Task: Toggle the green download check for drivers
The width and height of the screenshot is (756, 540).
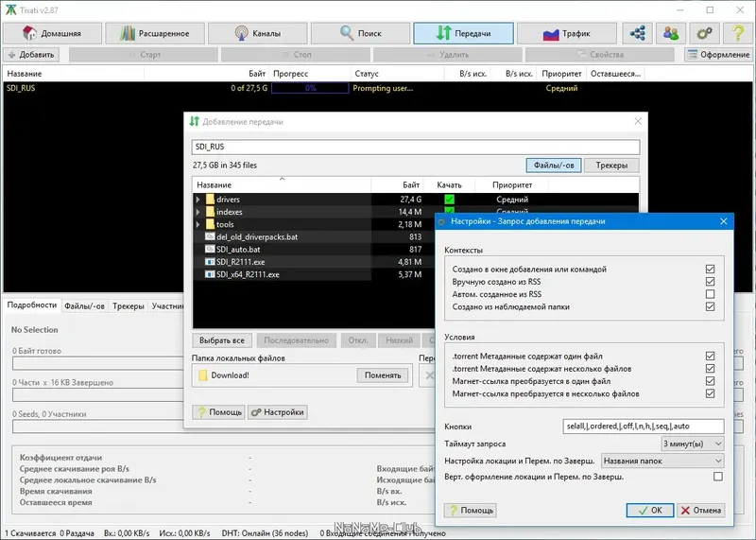Action: [x=450, y=200]
